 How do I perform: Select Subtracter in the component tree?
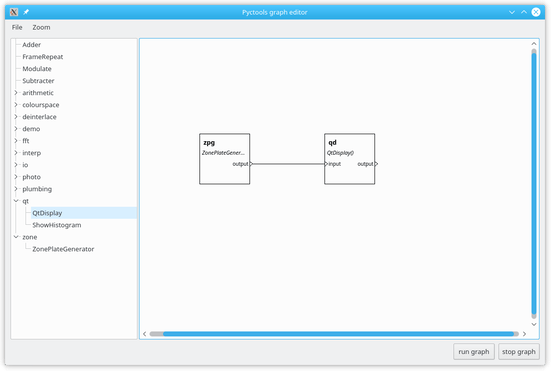[38, 81]
